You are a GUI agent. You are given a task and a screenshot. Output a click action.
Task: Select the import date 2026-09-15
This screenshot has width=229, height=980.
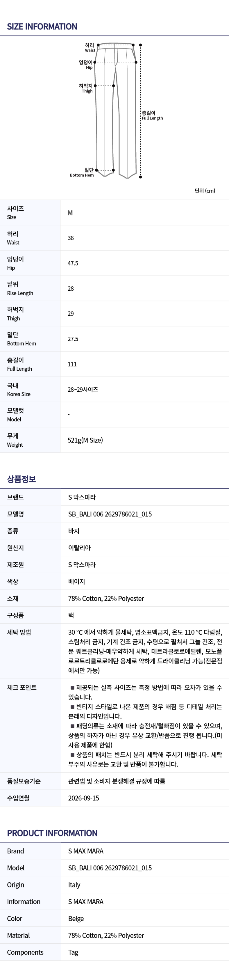(x=83, y=798)
